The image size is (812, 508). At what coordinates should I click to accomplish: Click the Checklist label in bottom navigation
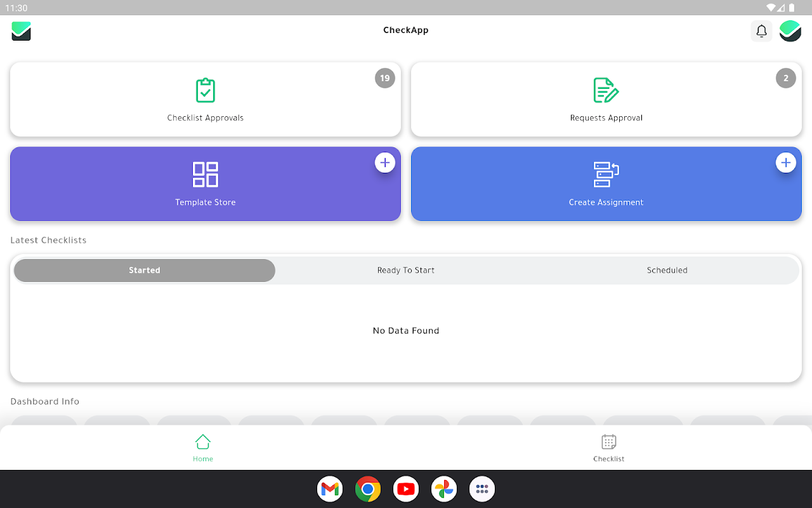[609, 459]
